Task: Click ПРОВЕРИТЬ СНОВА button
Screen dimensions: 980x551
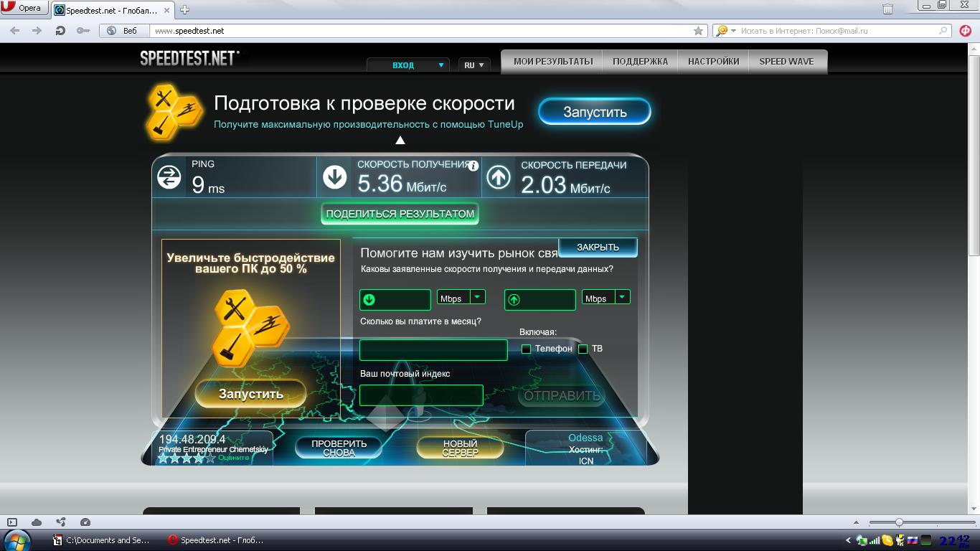Action: (x=339, y=448)
